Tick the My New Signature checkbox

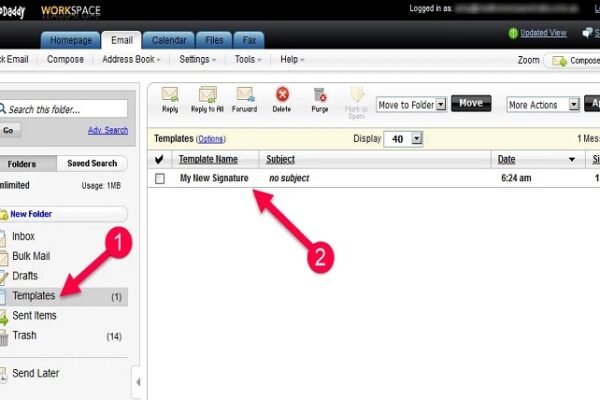[160, 178]
